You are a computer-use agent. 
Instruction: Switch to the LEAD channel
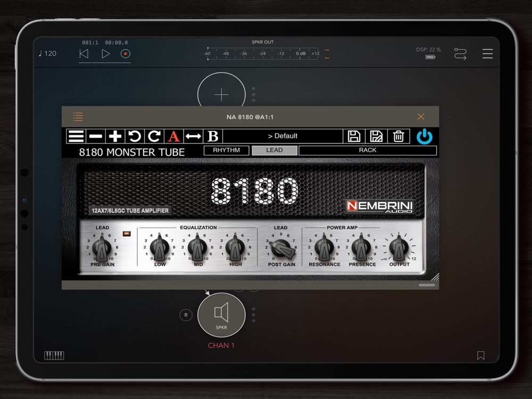point(275,151)
